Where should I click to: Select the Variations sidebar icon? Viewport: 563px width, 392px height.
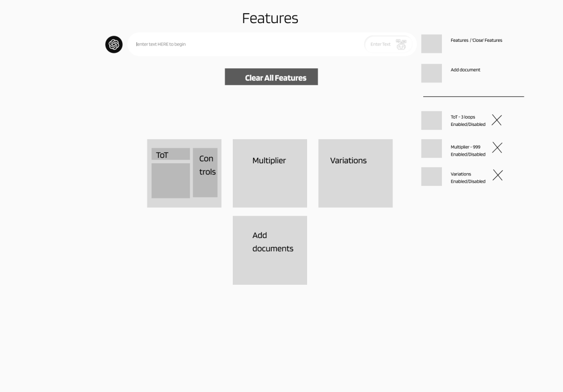tap(431, 176)
